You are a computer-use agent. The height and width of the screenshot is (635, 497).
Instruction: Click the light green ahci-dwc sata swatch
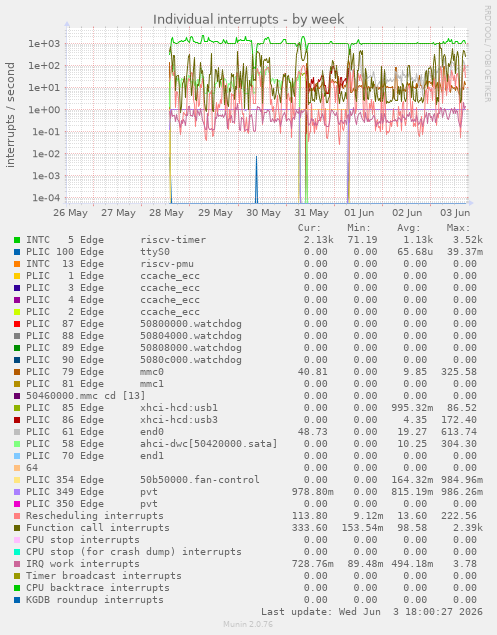tap(17, 444)
